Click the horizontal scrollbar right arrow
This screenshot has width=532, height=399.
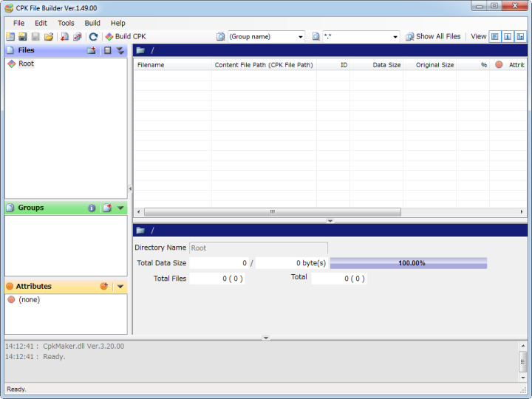tap(522, 212)
